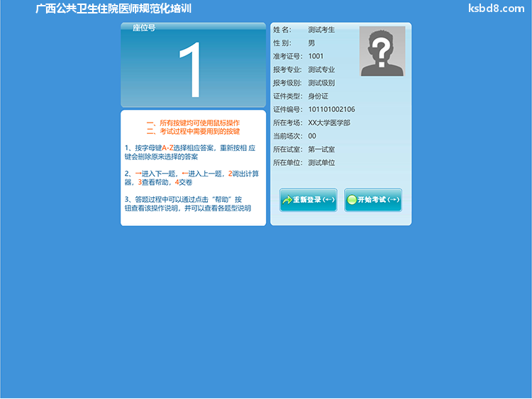Image resolution: width=532 pixels, height=399 pixels.
Task: Select exam site XX大学医学部
Action: click(329, 123)
